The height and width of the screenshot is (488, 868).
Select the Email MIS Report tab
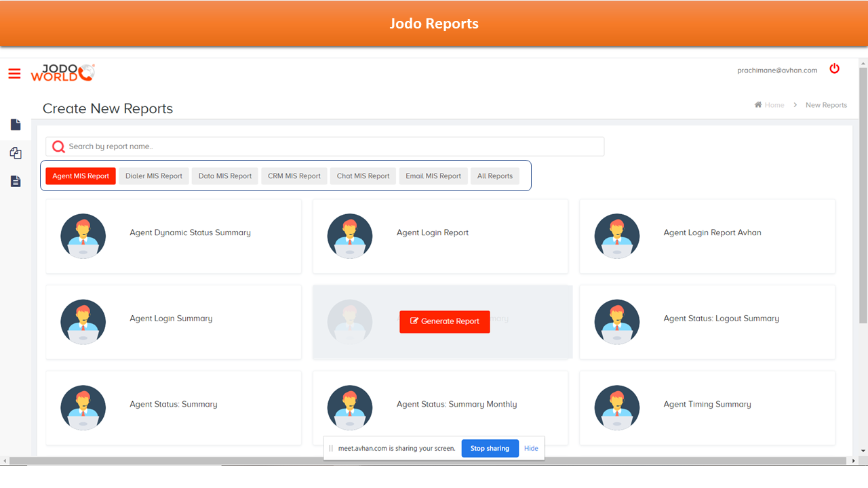433,176
